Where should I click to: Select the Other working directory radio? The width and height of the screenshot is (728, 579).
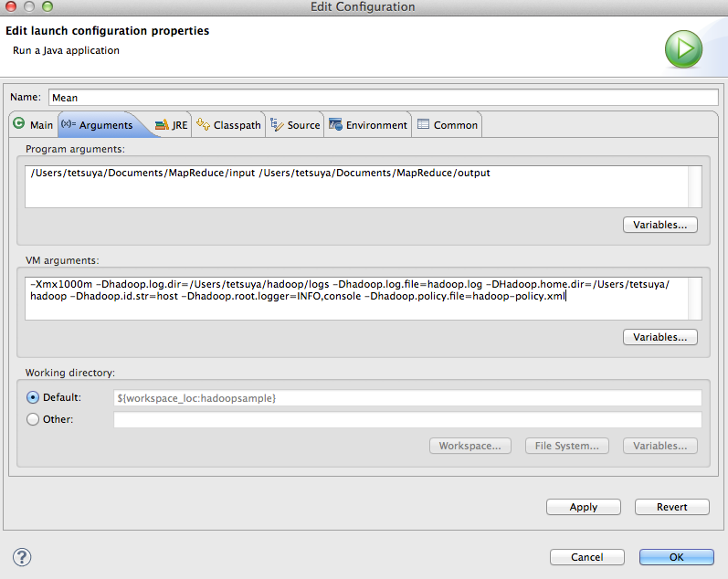coord(33,419)
